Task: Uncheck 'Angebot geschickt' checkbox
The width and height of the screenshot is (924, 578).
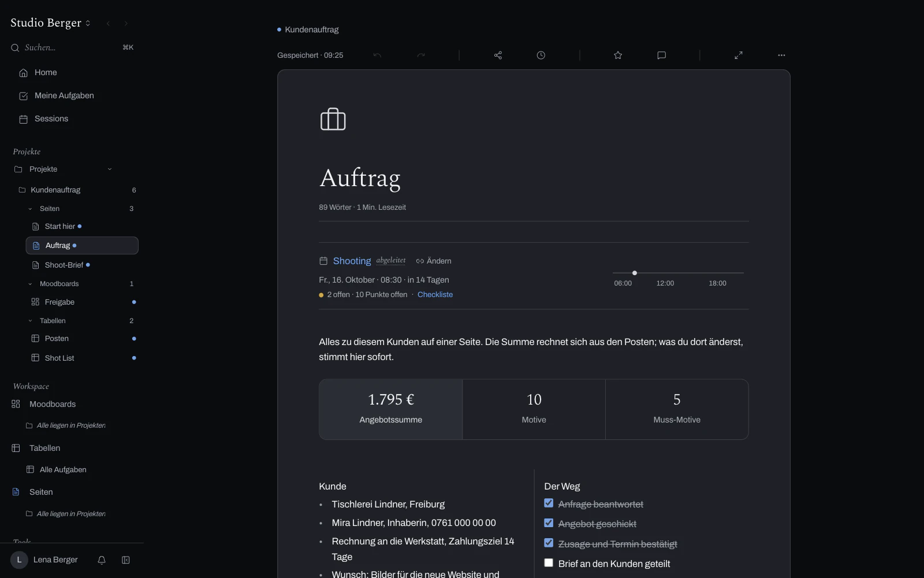Action: (x=549, y=523)
